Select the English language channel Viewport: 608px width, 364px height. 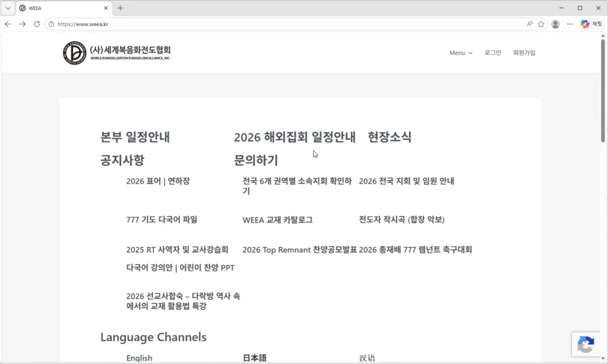coord(139,358)
